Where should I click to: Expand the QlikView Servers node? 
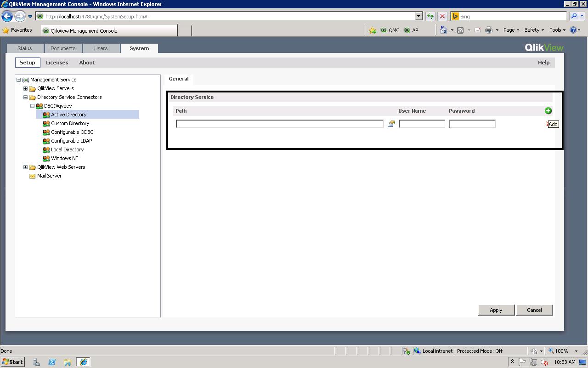tap(26, 89)
